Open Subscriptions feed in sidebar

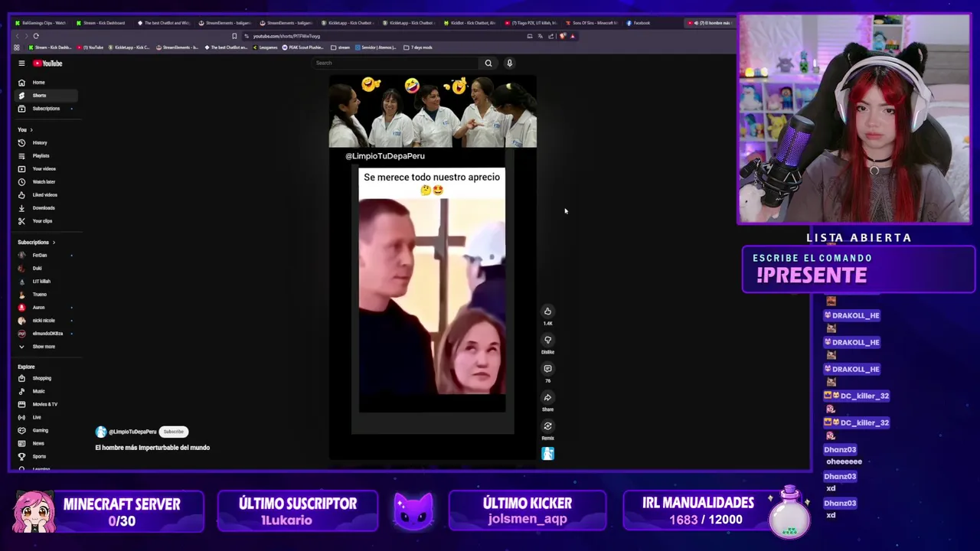point(45,109)
